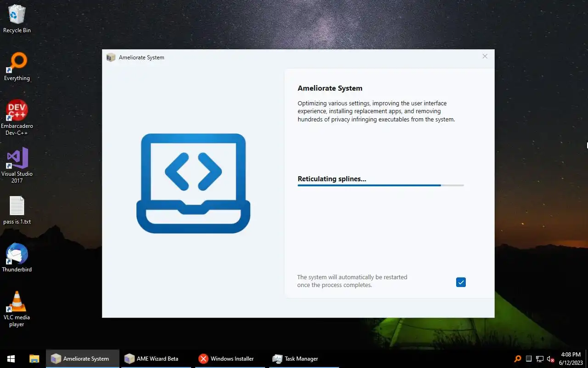Switch to the AME Wizard Beta taskbar button

pos(157,359)
